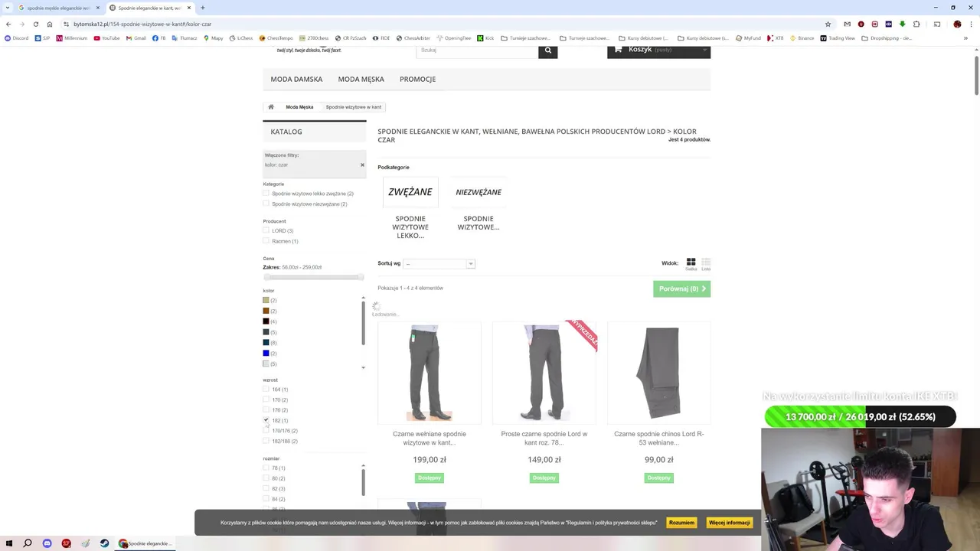Check the 164 height filter

pos(266,390)
